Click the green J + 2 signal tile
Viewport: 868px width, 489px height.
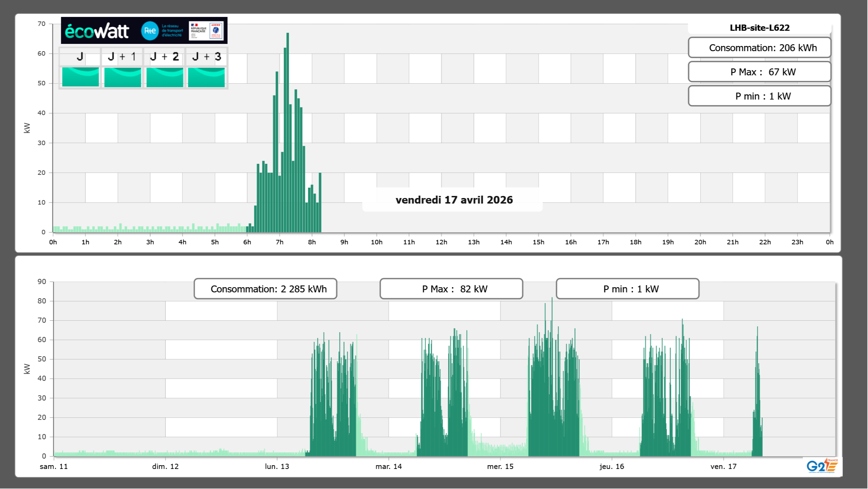click(165, 77)
